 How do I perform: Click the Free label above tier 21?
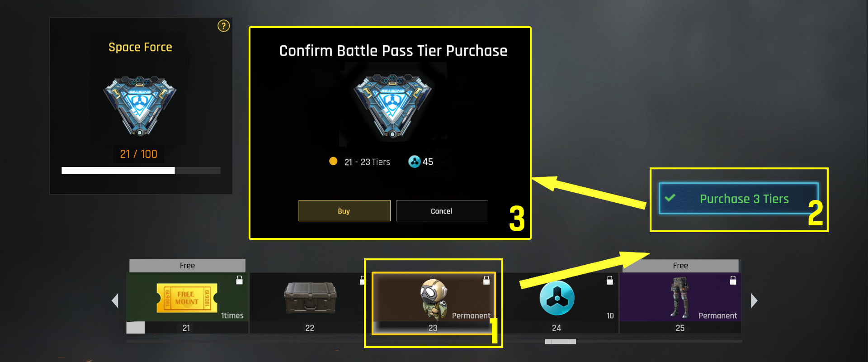pos(187,266)
